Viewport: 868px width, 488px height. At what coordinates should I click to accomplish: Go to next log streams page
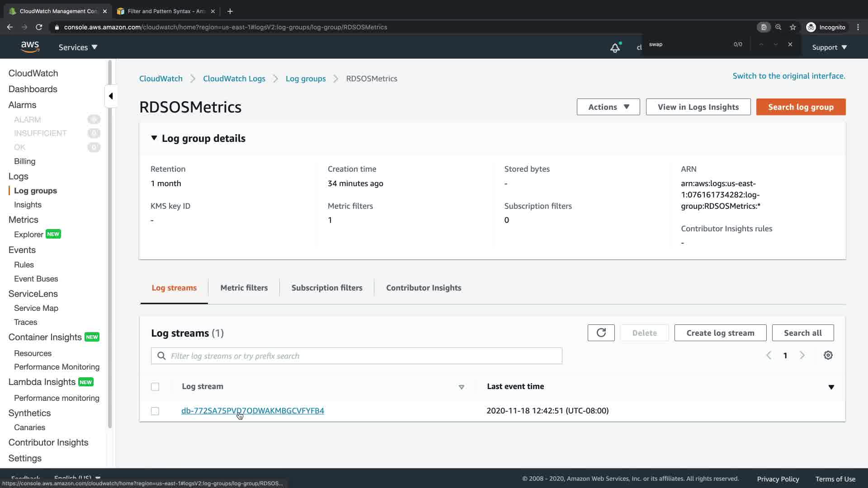pyautogui.click(x=802, y=355)
